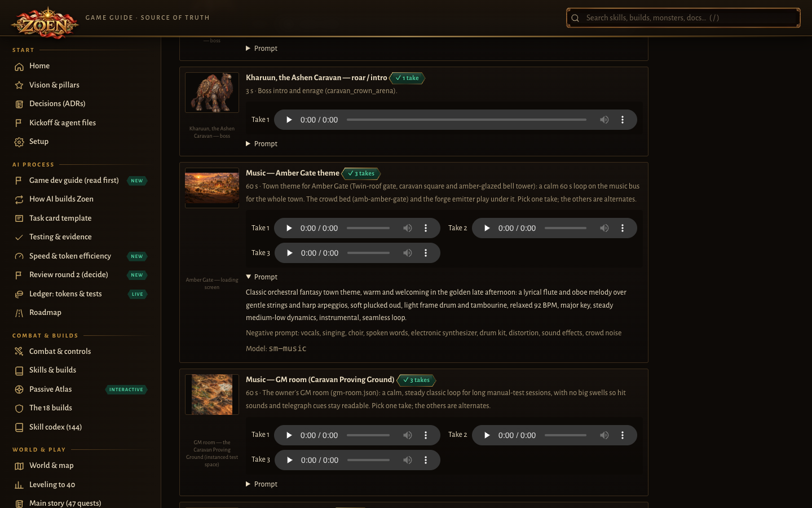Click the bar chart icon beside Leveling to 40
The width and height of the screenshot is (812, 508).
pyautogui.click(x=19, y=485)
